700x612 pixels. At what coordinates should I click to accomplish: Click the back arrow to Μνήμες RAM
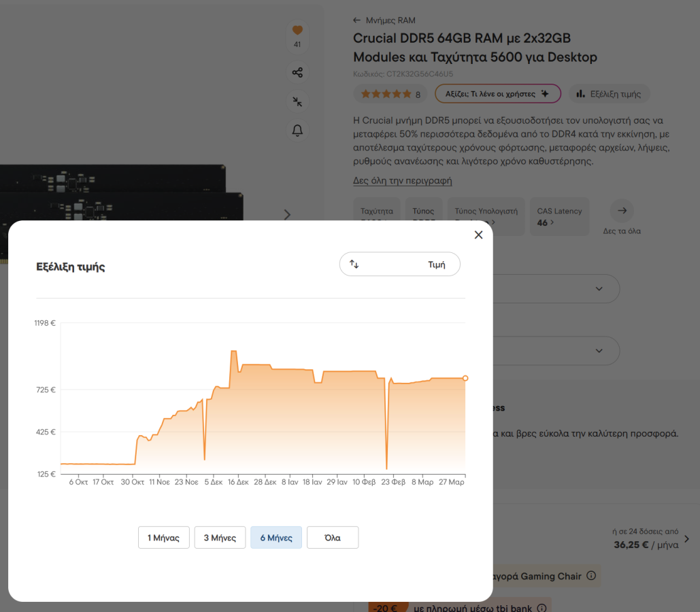(x=357, y=20)
